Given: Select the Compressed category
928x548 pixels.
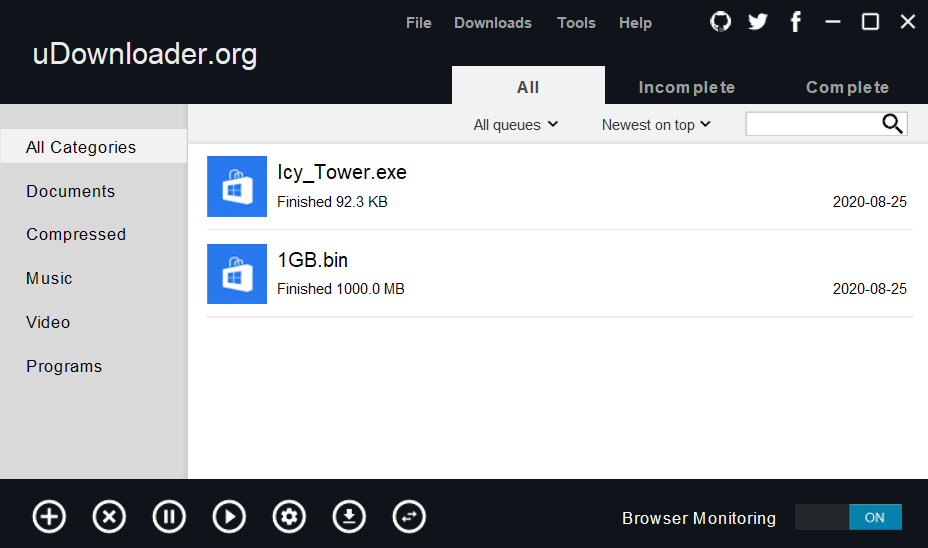Looking at the screenshot, I should [76, 234].
